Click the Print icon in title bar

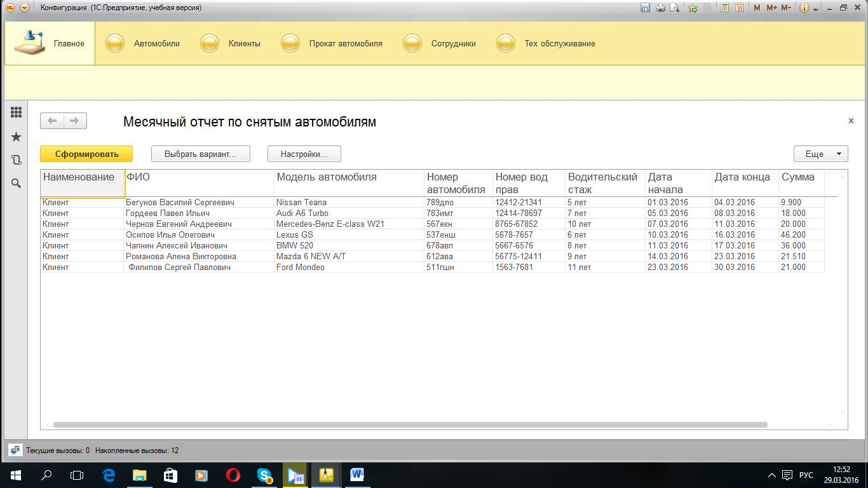660,8
